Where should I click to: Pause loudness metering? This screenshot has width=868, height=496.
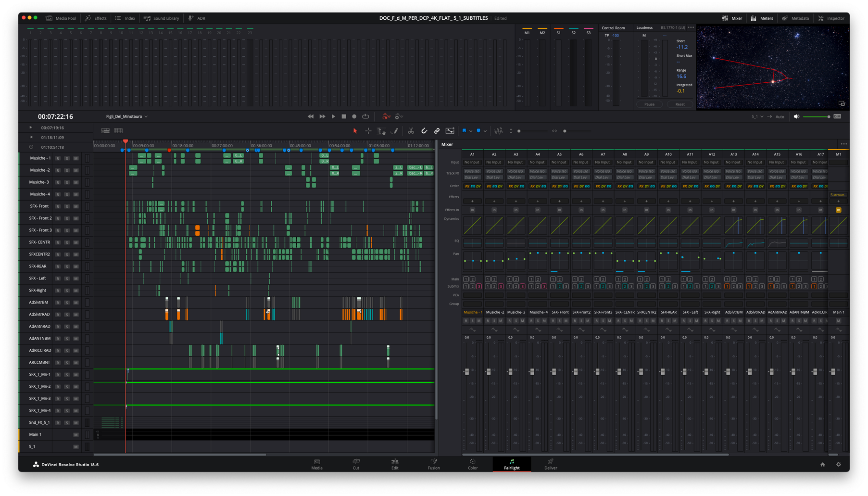click(649, 104)
